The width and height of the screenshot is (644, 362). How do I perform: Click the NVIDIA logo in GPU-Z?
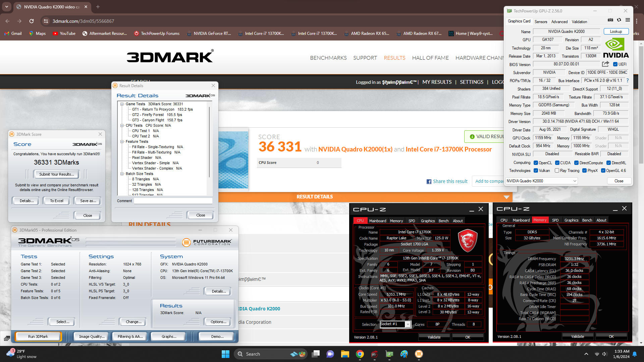coord(615,48)
